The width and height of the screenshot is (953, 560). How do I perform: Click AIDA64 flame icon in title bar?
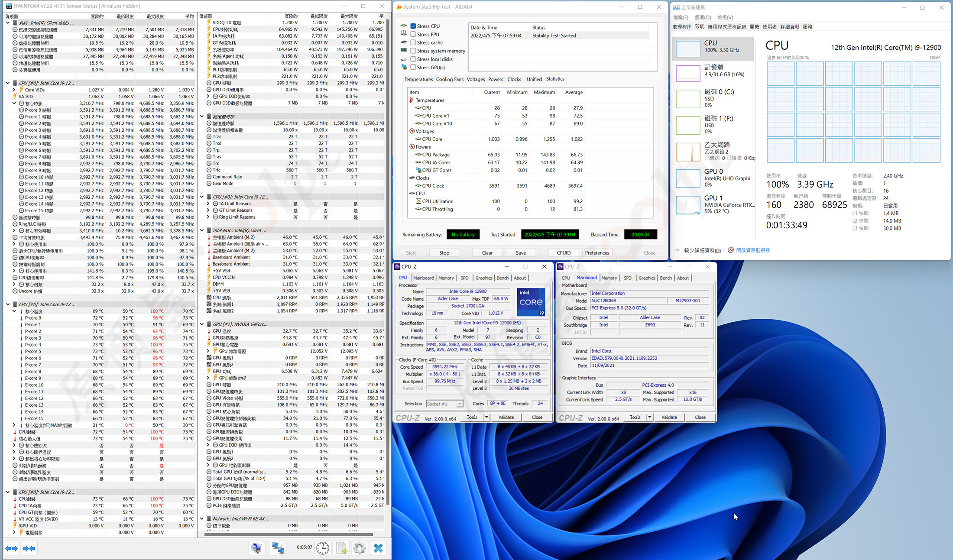(399, 7)
